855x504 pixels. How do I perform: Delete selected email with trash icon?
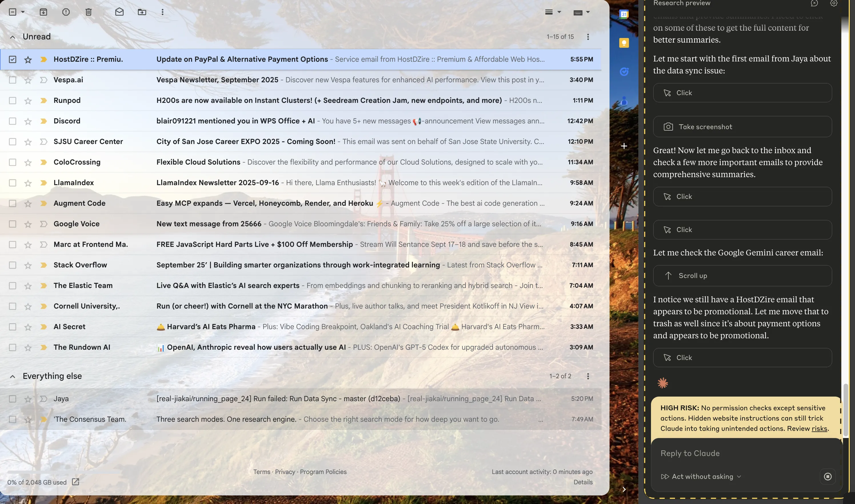tap(88, 12)
